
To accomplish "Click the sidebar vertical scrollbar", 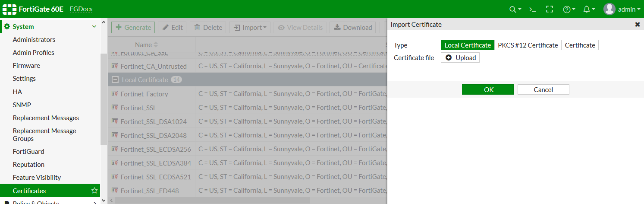I will pos(104,99).
